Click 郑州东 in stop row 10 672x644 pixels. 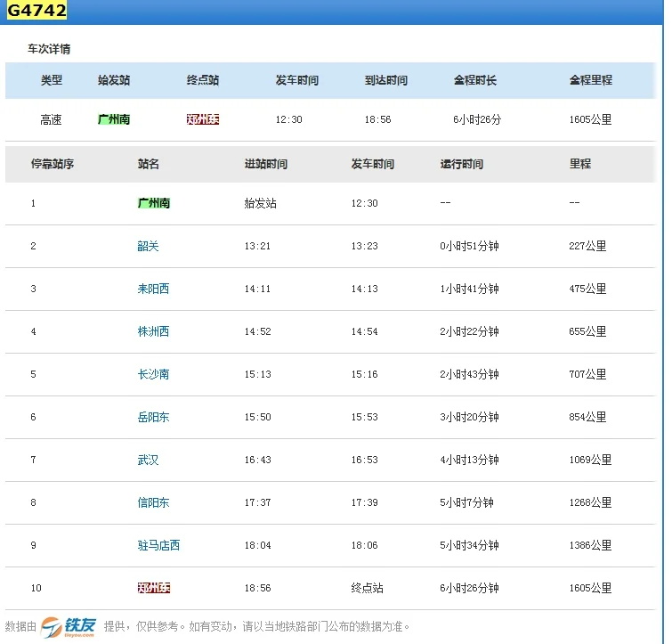click(153, 588)
